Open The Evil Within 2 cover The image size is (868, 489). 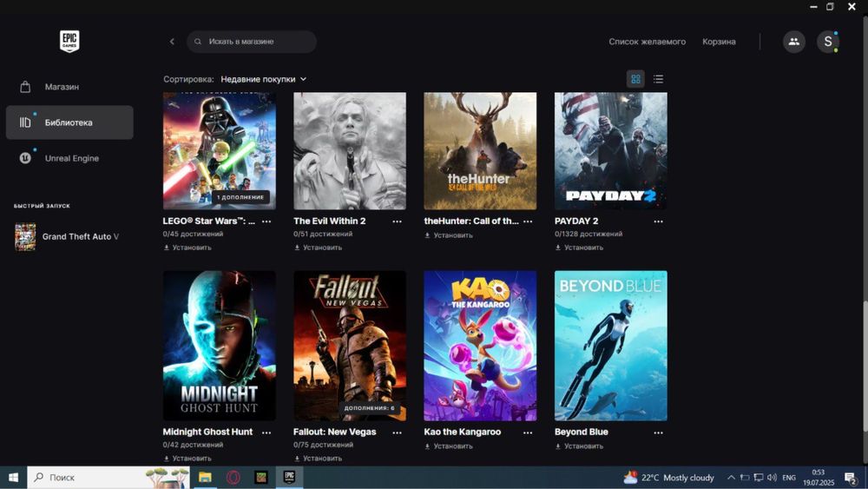click(x=350, y=150)
